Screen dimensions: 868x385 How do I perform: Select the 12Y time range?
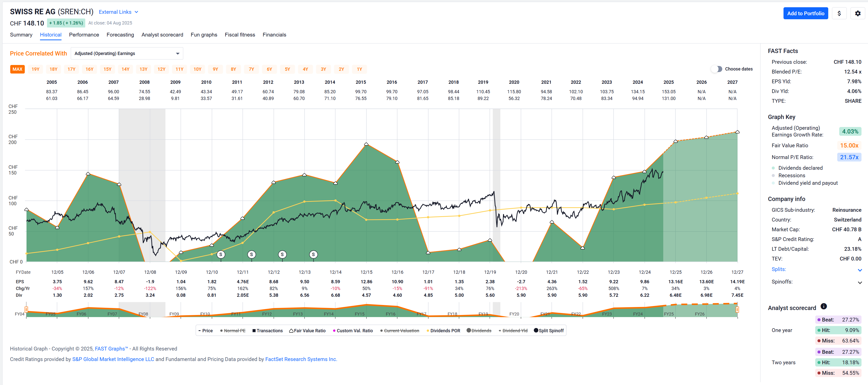(x=161, y=69)
